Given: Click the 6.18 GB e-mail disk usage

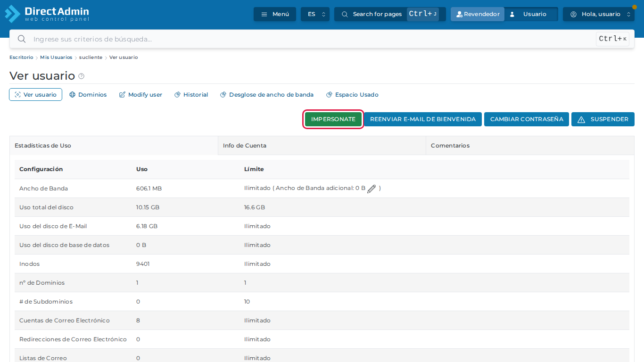Looking at the screenshot, I should coord(147,226).
